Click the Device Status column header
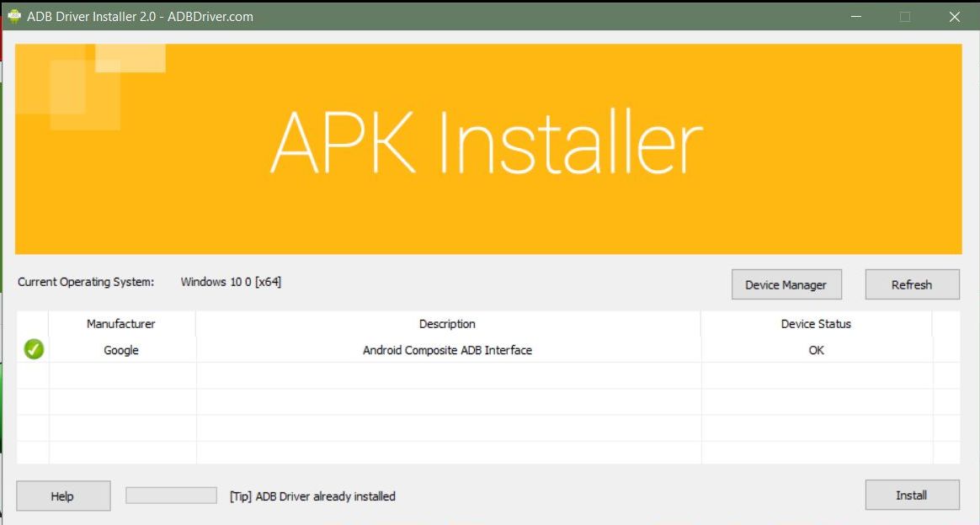This screenshot has width=980, height=525. 816,324
